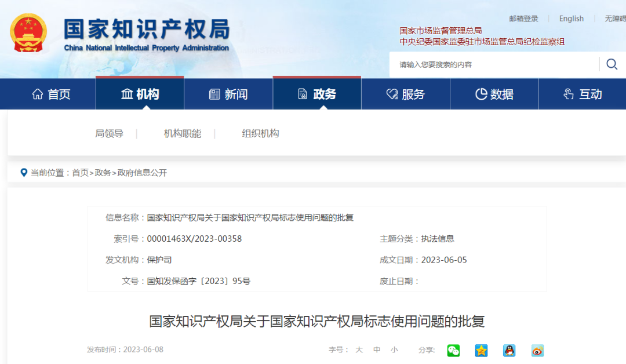Click the 执法信息 topic category
The image size is (626, 364).
point(438,239)
